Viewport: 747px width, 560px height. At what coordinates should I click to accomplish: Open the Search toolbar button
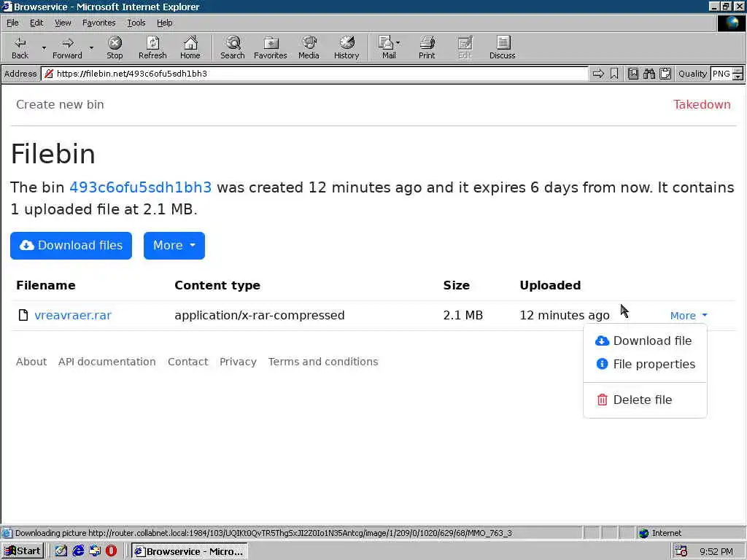(233, 47)
